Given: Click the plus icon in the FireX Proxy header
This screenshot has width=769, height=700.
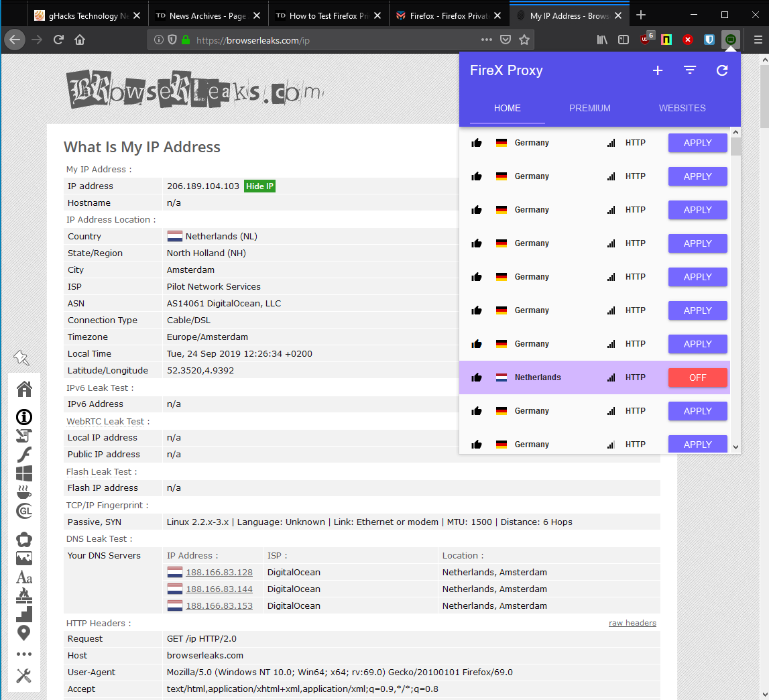Looking at the screenshot, I should tap(658, 70).
